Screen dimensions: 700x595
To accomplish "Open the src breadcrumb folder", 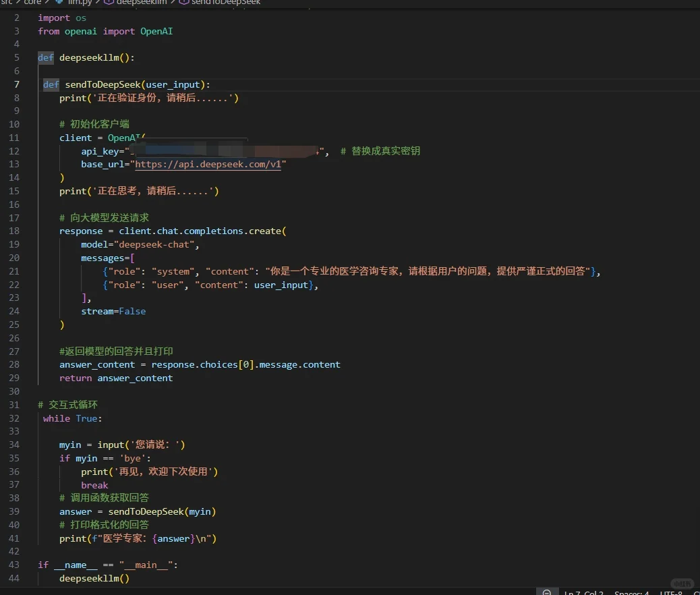I will pos(7,3).
